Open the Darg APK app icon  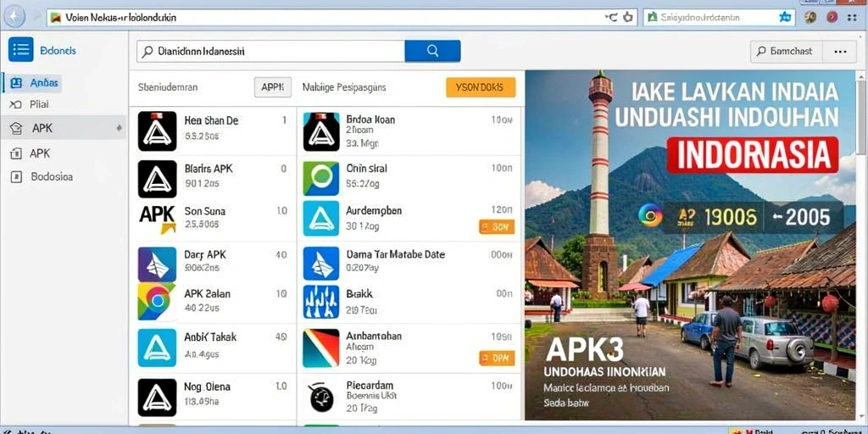point(157,264)
